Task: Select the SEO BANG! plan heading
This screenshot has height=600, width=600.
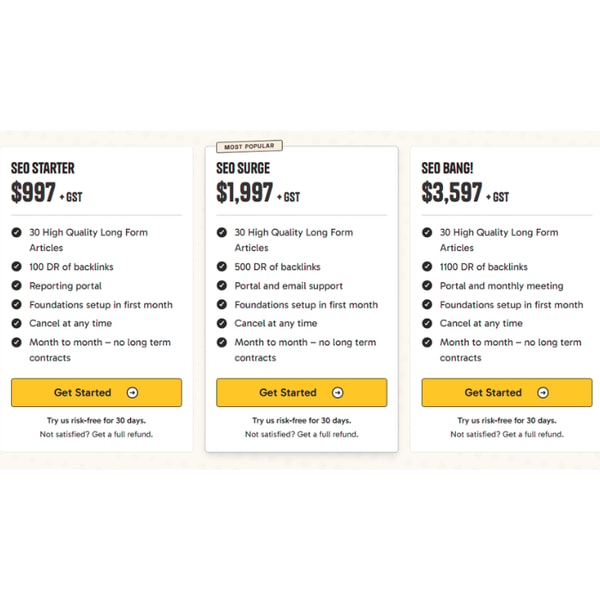Action: tap(447, 168)
